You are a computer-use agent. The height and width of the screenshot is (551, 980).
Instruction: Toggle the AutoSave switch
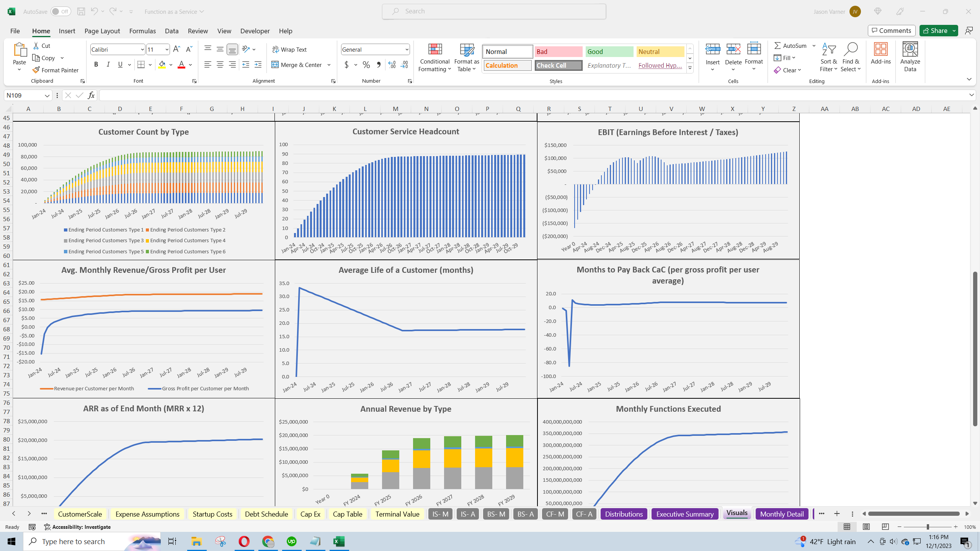point(60,11)
